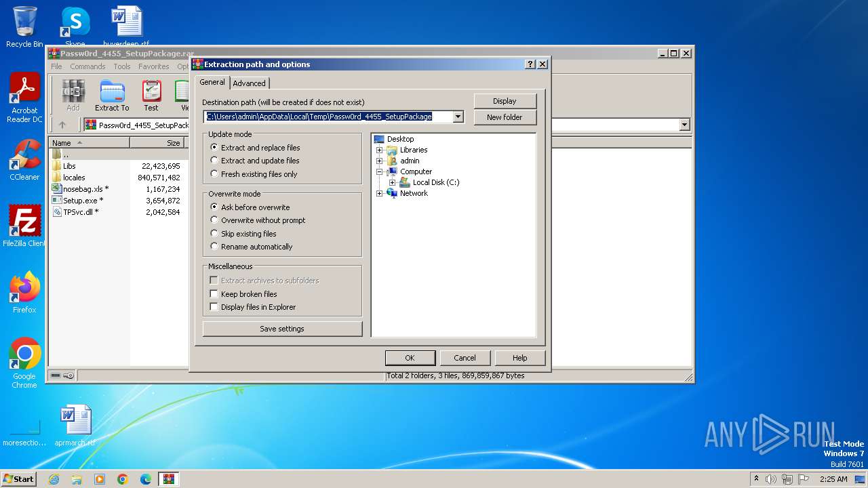
Task: Click Internet Explorer taskbar icon
Action: (x=54, y=479)
